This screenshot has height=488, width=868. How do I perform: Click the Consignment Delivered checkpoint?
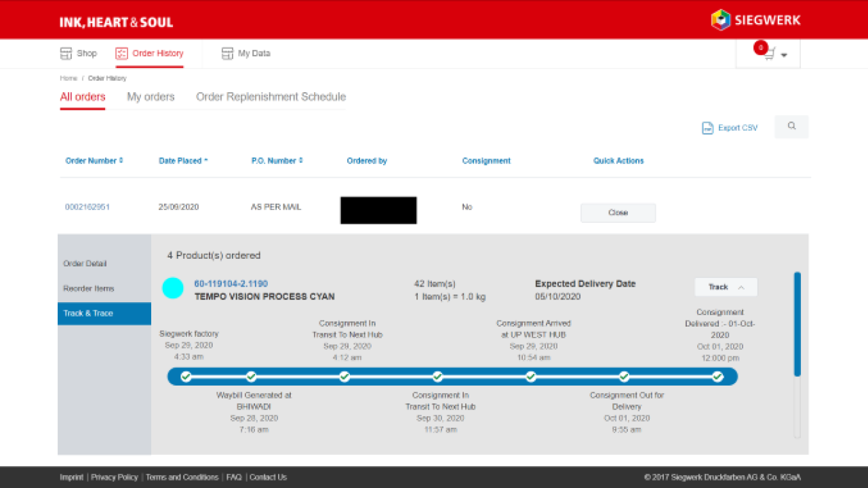[x=717, y=376]
